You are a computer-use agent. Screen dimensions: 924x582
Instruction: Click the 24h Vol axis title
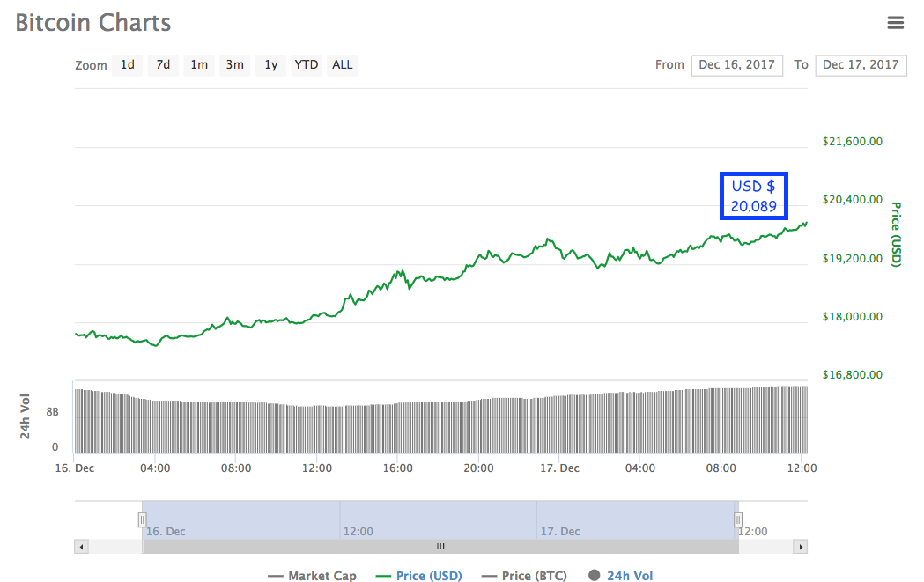pos(25,416)
